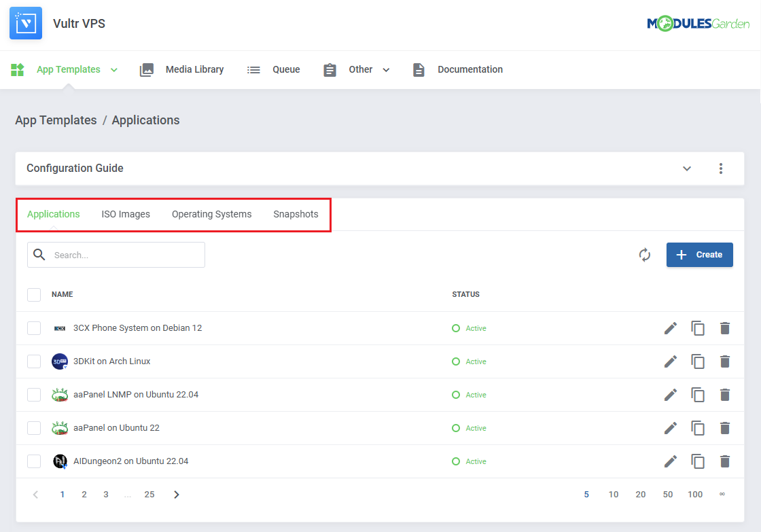Show 50 entries per page
The width and height of the screenshot is (761, 532).
point(668,495)
